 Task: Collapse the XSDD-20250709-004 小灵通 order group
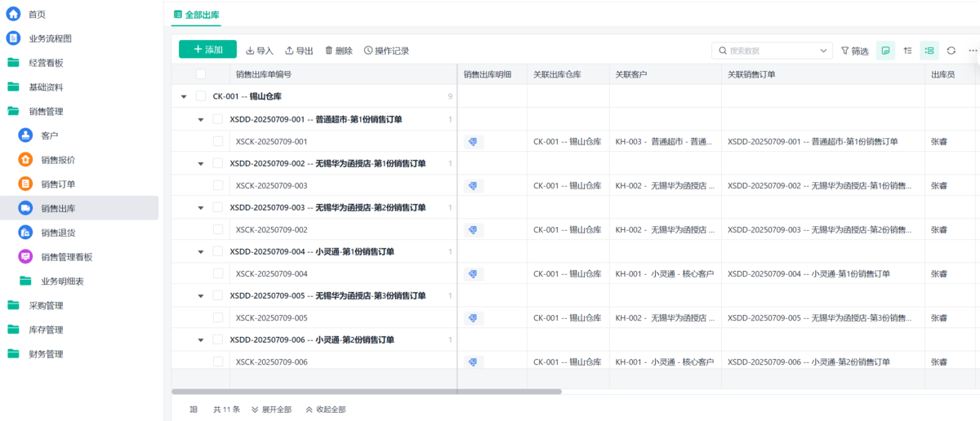tap(201, 251)
